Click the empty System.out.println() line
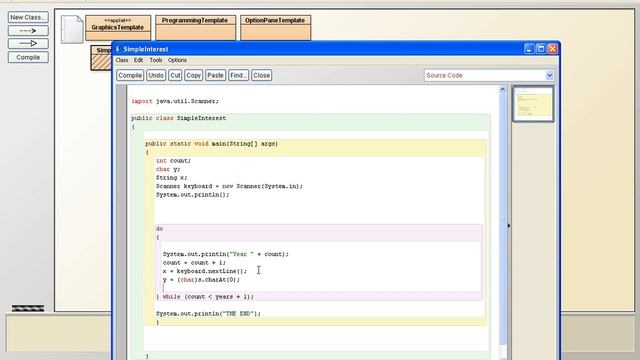This screenshot has width=640, height=360. 193,195
